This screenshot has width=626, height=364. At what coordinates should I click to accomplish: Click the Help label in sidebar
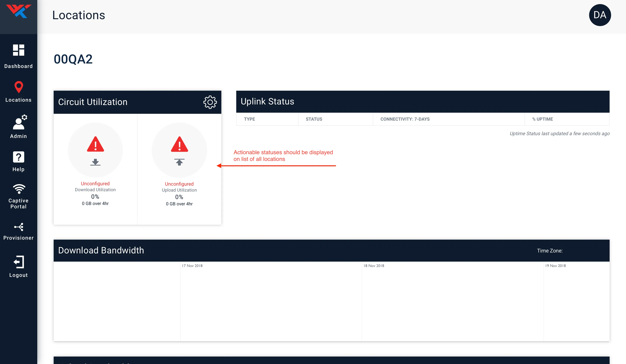[x=19, y=169]
